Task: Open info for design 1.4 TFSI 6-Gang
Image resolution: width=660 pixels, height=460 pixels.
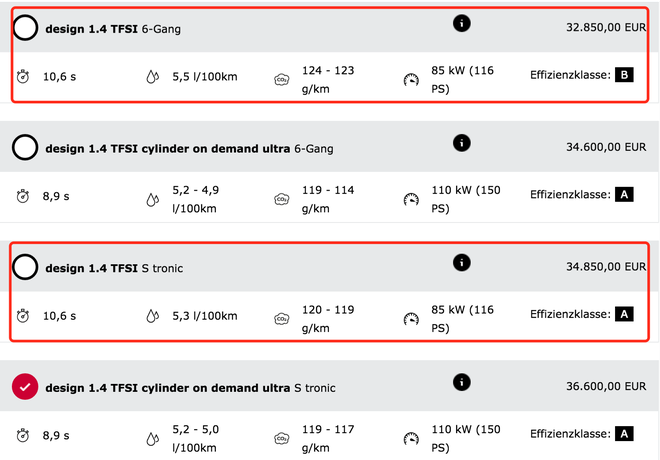Action: click(461, 23)
